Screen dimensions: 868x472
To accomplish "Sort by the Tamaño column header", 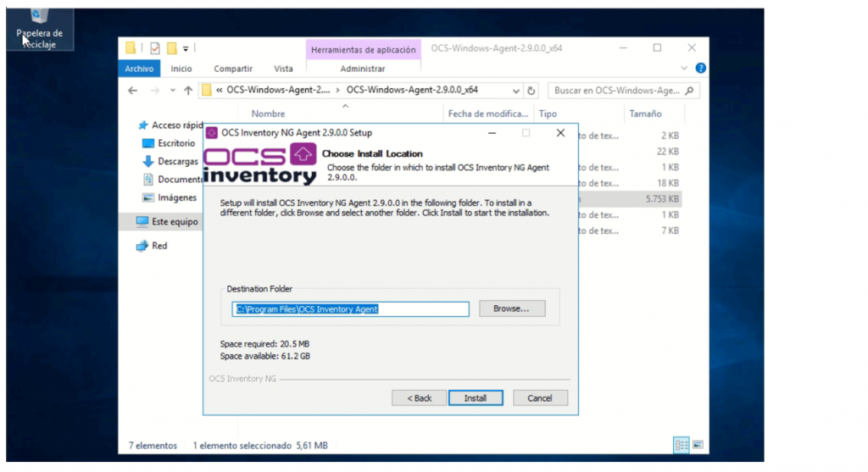I will (x=645, y=114).
